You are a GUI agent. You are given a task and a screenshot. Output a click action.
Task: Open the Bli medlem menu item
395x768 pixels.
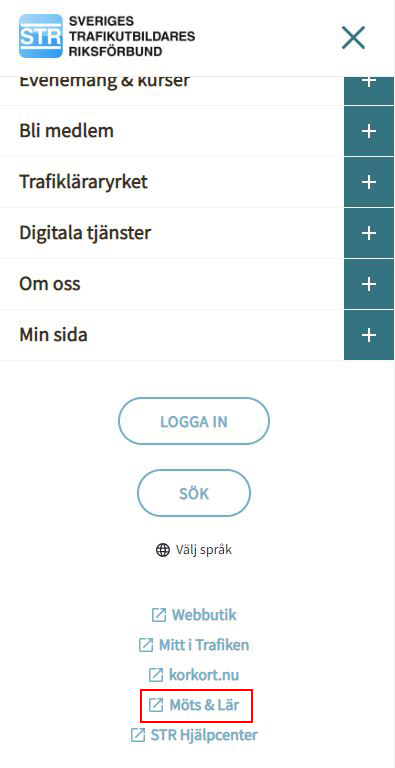tap(66, 131)
